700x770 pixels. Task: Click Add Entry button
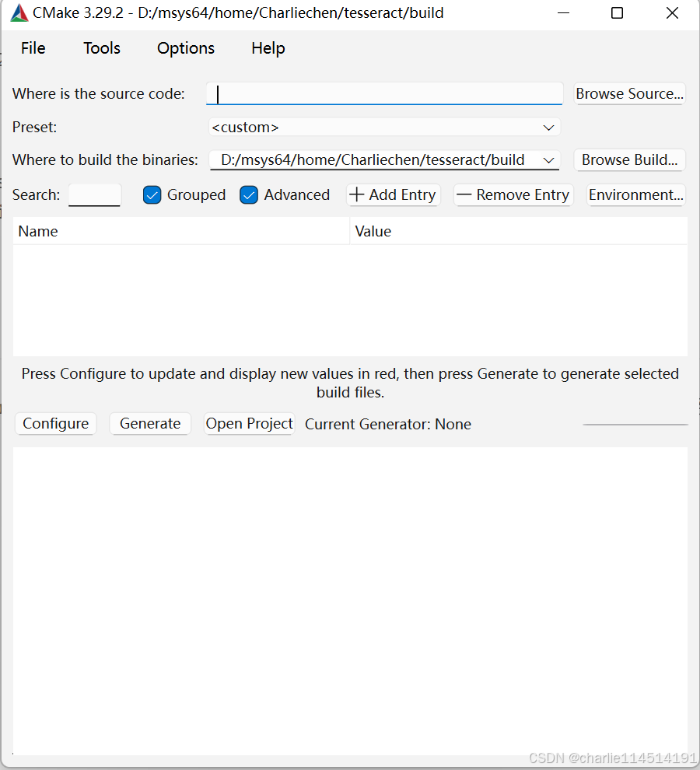coord(393,195)
